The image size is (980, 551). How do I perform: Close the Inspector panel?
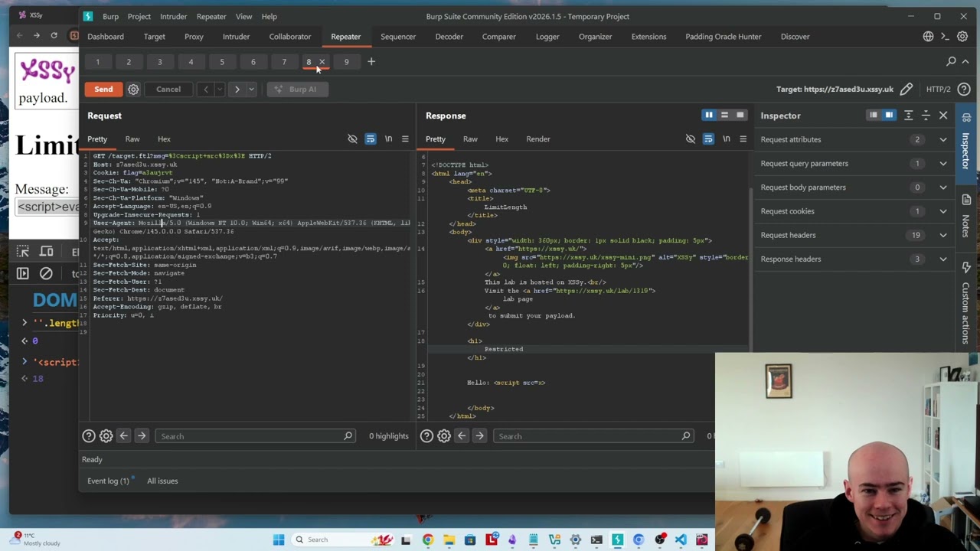[x=943, y=116]
